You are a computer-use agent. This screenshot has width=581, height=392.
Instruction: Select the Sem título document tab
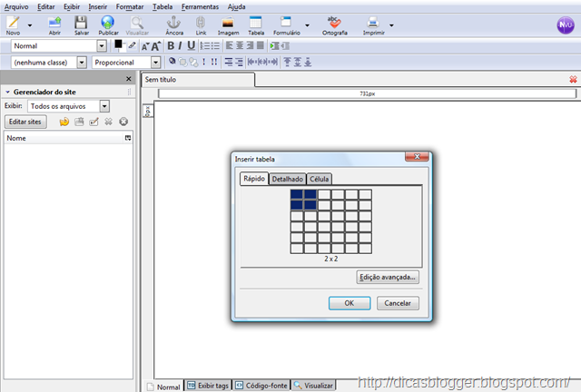(198, 79)
